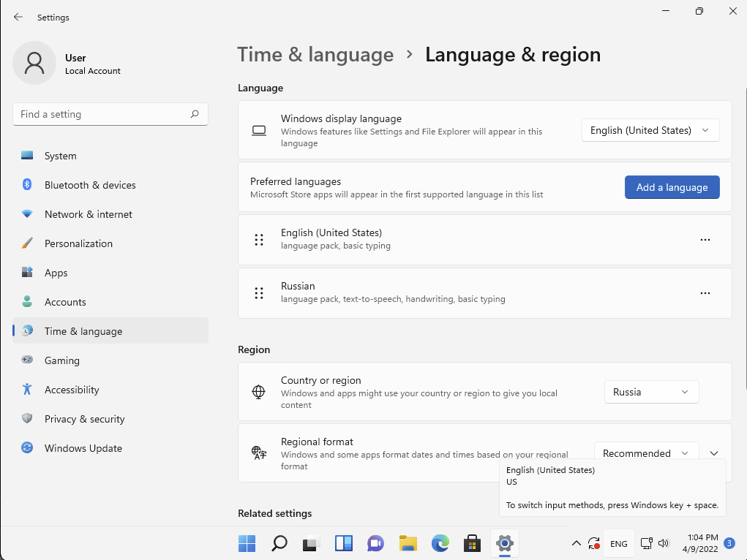The image size is (747, 560).
Task: Click the globe icon beside Country or region
Action: click(258, 391)
